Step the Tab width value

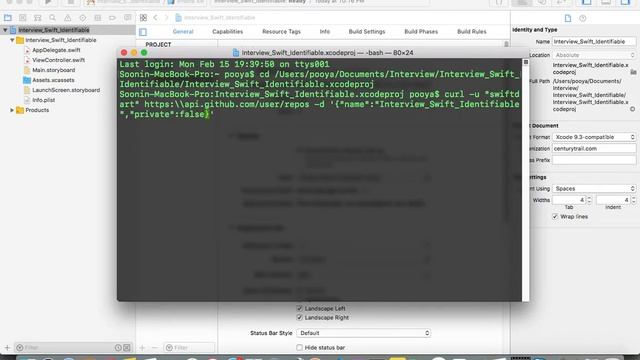coord(589,200)
